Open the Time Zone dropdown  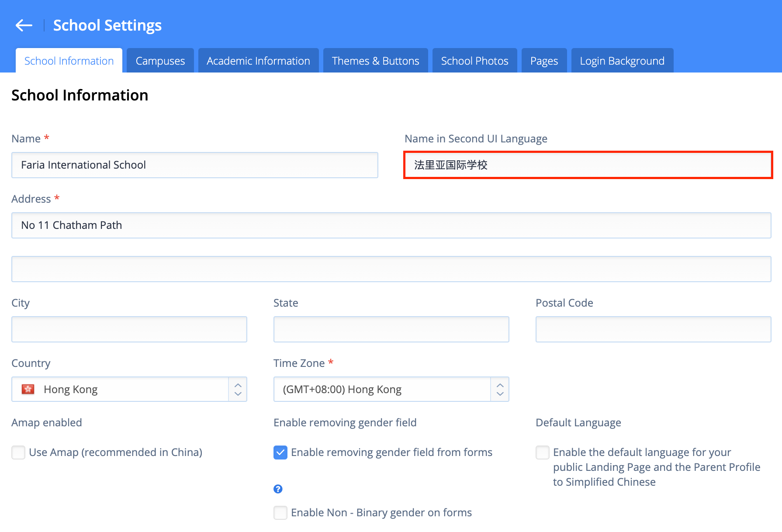click(391, 389)
